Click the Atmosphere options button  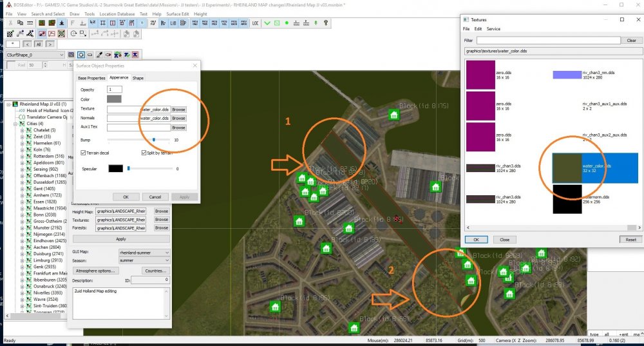click(x=97, y=271)
